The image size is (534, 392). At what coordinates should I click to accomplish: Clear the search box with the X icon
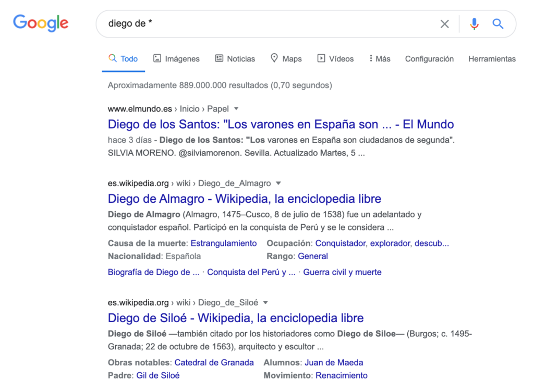[x=444, y=24]
